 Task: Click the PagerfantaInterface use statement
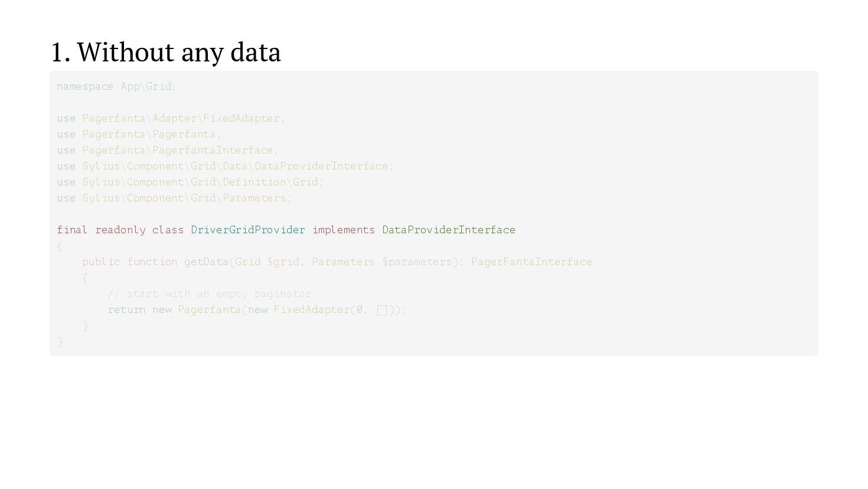(167, 151)
